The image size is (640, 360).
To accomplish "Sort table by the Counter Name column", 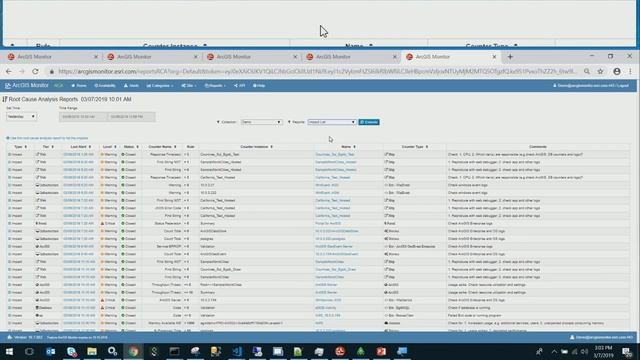I will pyautogui.click(x=162, y=147).
